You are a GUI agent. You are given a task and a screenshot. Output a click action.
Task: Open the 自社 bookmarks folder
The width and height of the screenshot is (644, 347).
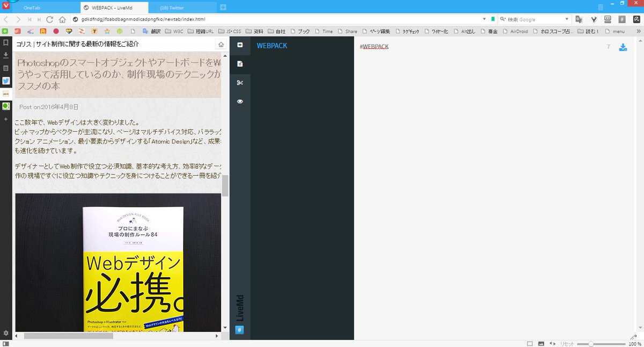coord(277,31)
